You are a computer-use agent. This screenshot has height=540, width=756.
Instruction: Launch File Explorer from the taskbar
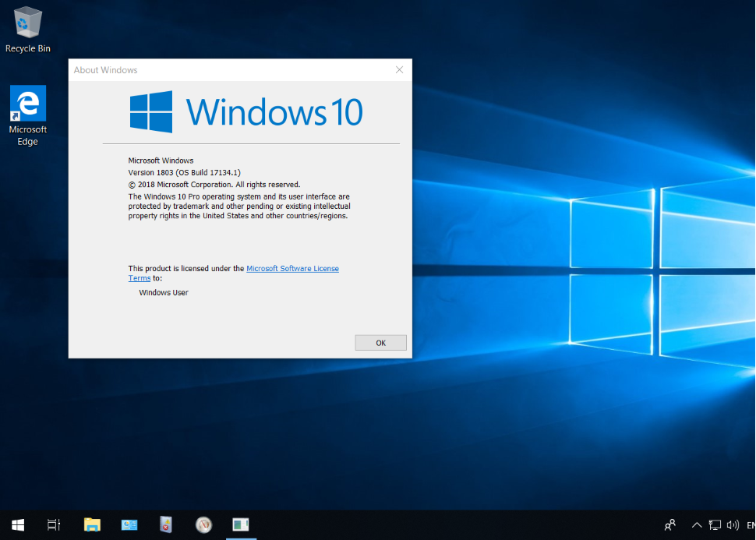point(92,524)
